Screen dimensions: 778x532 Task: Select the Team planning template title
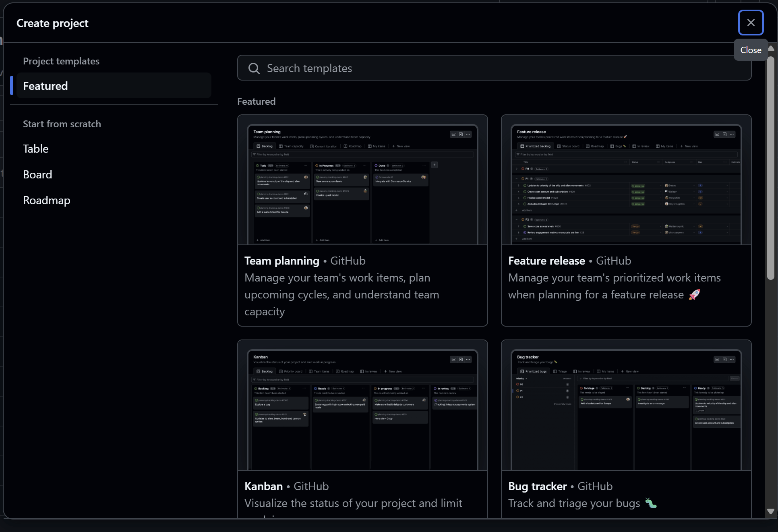pos(281,261)
